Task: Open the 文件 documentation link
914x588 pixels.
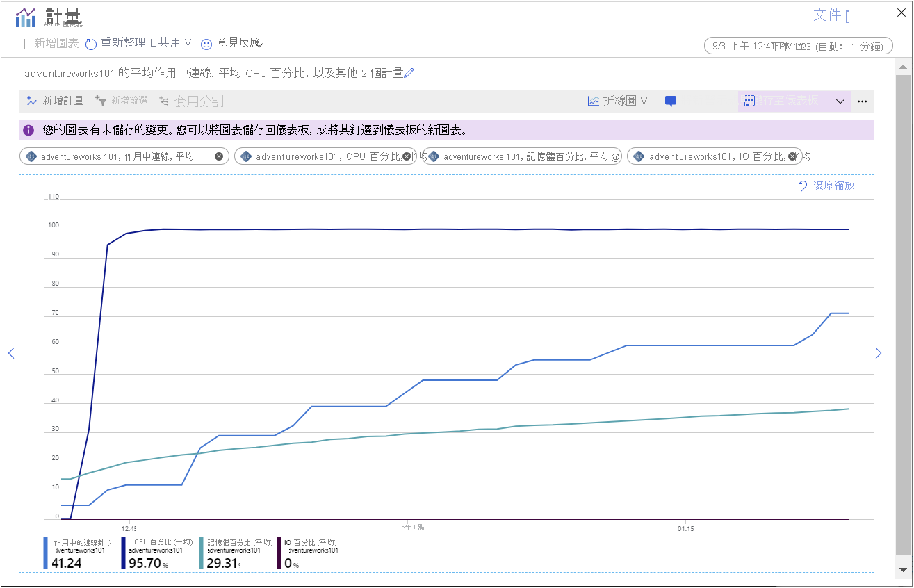Action: coord(831,15)
